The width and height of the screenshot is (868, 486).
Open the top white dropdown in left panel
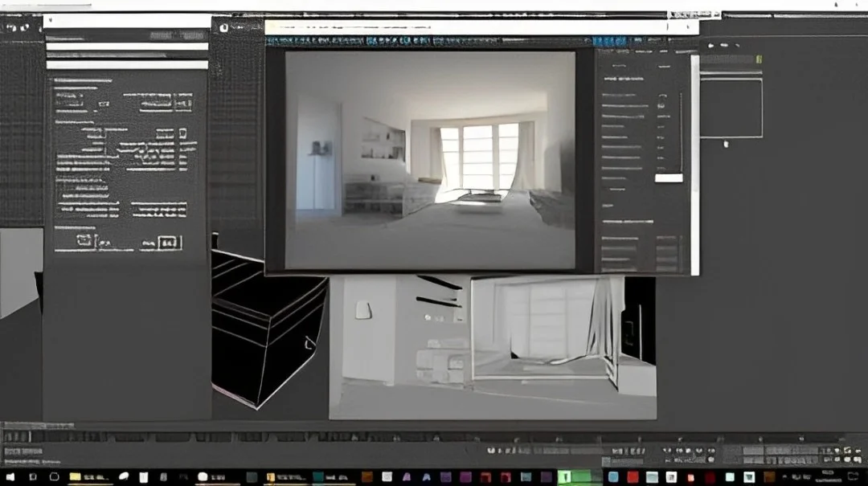pyautogui.click(x=126, y=22)
